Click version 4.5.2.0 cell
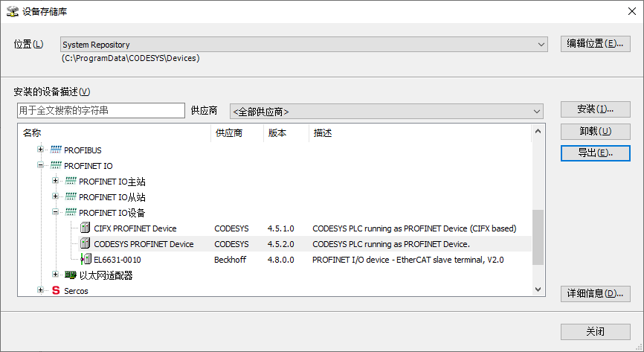Image resolution: width=644 pixels, height=352 pixels. point(281,244)
